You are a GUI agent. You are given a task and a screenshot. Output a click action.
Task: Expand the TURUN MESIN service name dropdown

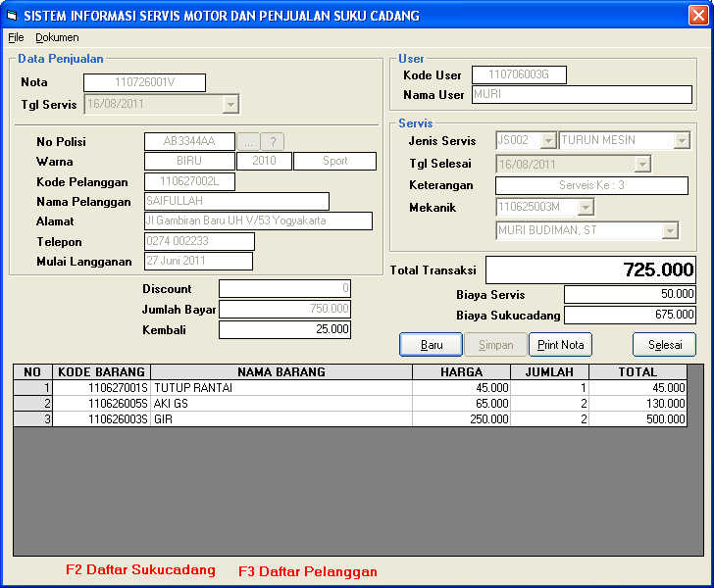[682, 140]
